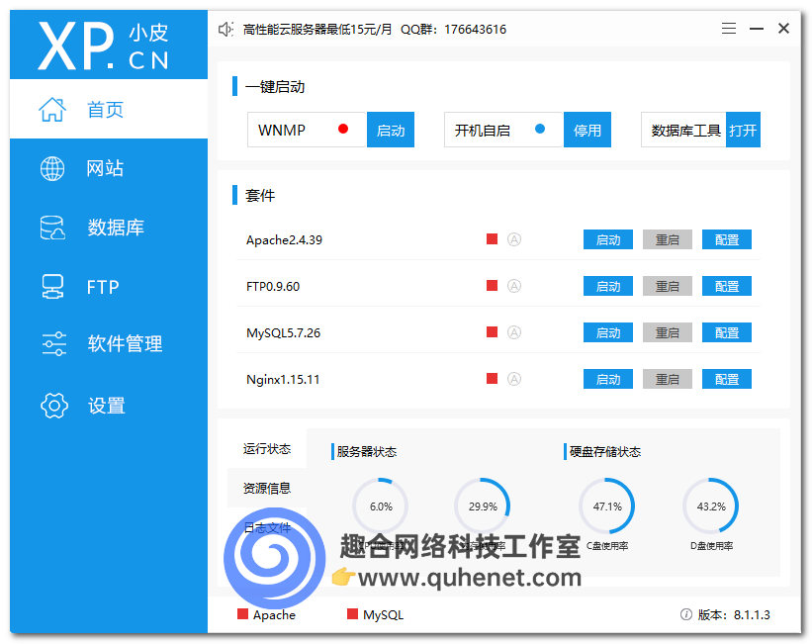Viewport: 812px width, 644px height.
Task: Minimize the XP.CN window
Action: 757,29
